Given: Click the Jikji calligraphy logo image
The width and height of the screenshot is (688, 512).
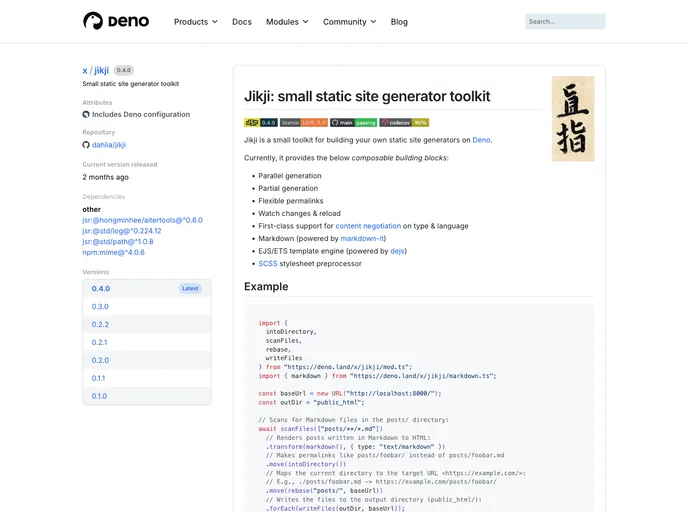Looking at the screenshot, I should 573,118.
